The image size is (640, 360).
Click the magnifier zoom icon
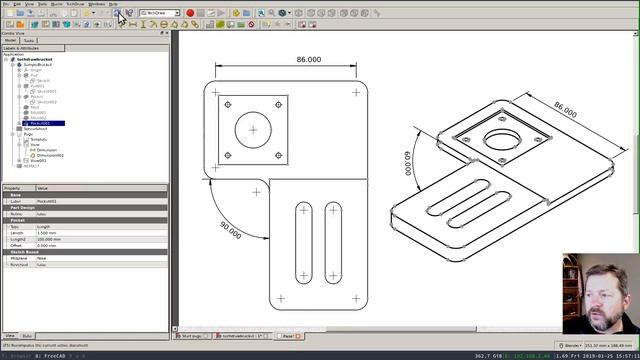pyautogui.click(x=271, y=13)
